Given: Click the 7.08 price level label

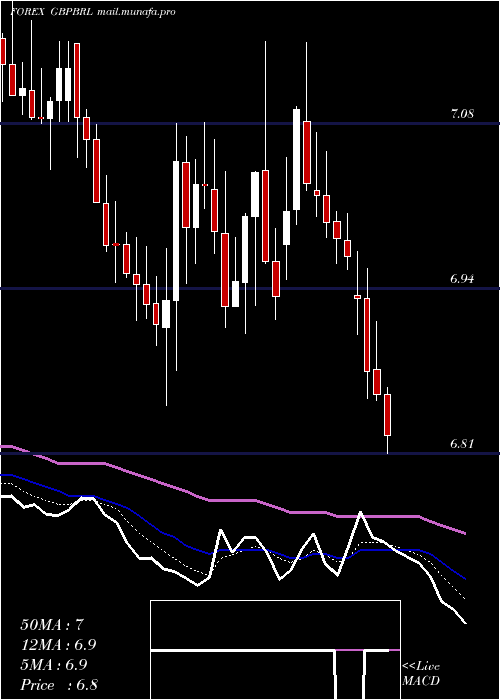Looking at the screenshot, I should [x=462, y=114].
